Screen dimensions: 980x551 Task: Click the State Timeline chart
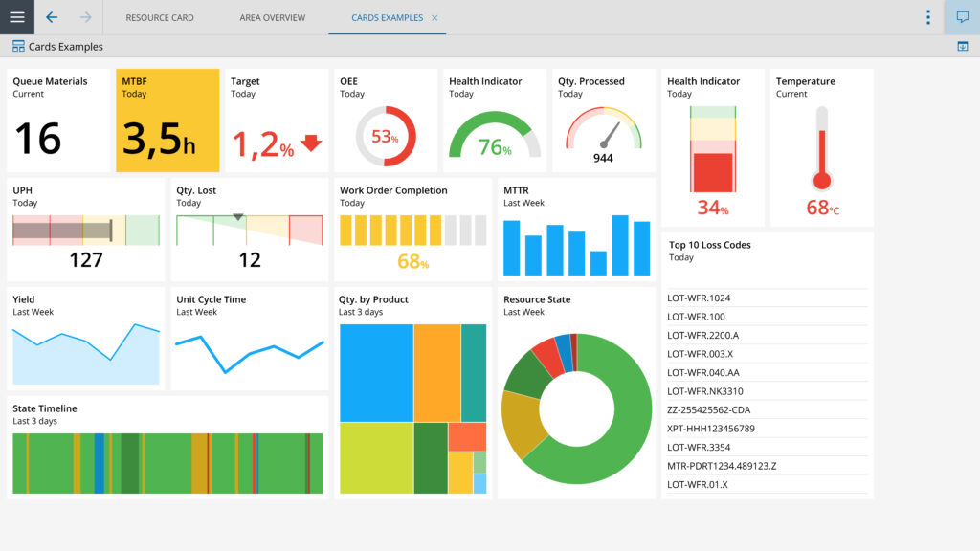pyautogui.click(x=167, y=463)
